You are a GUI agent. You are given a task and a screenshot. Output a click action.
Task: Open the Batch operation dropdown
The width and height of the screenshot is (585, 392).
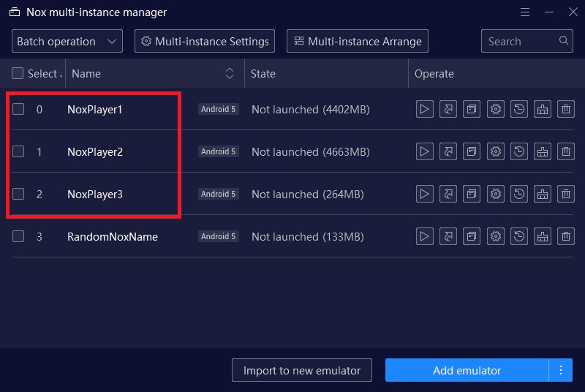tap(67, 42)
